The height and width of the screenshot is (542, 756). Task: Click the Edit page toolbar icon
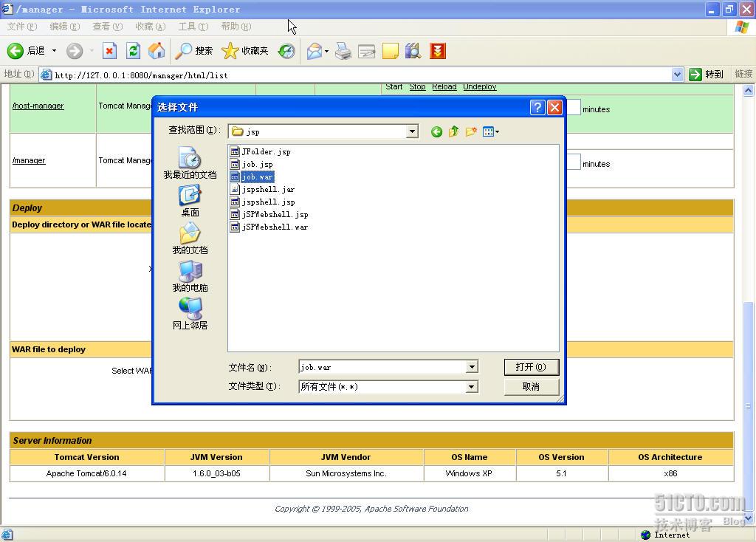[x=367, y=51]
